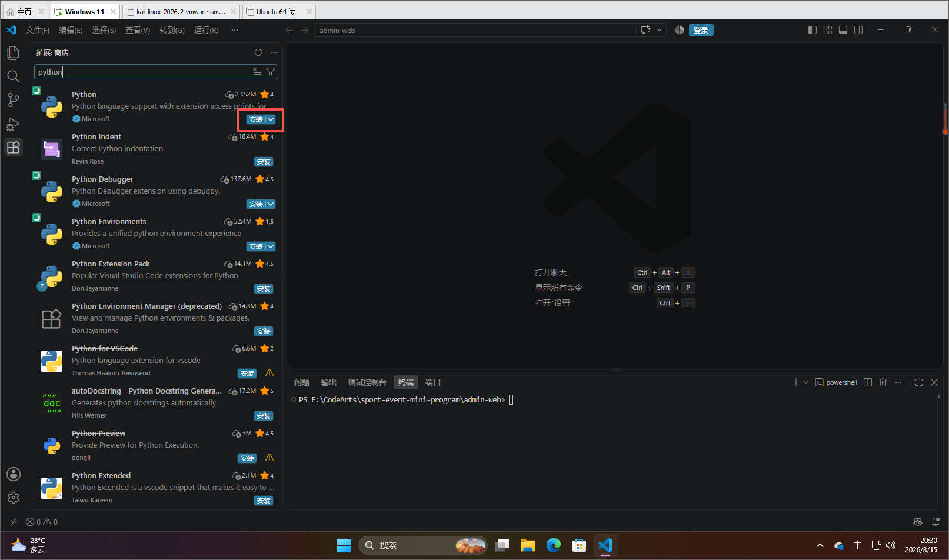Open the new terminal profile dropdown
Screen dimensions: 949x560
[x=805, y=382]
